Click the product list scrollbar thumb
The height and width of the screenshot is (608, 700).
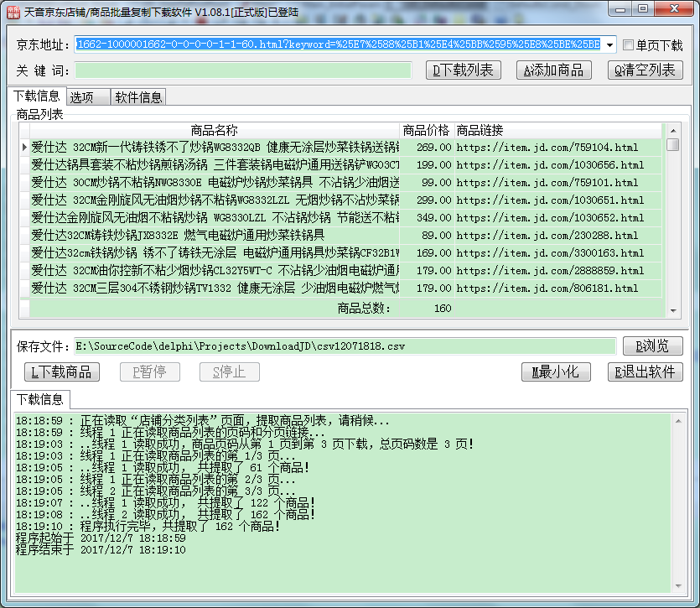[x=673, y=145]
